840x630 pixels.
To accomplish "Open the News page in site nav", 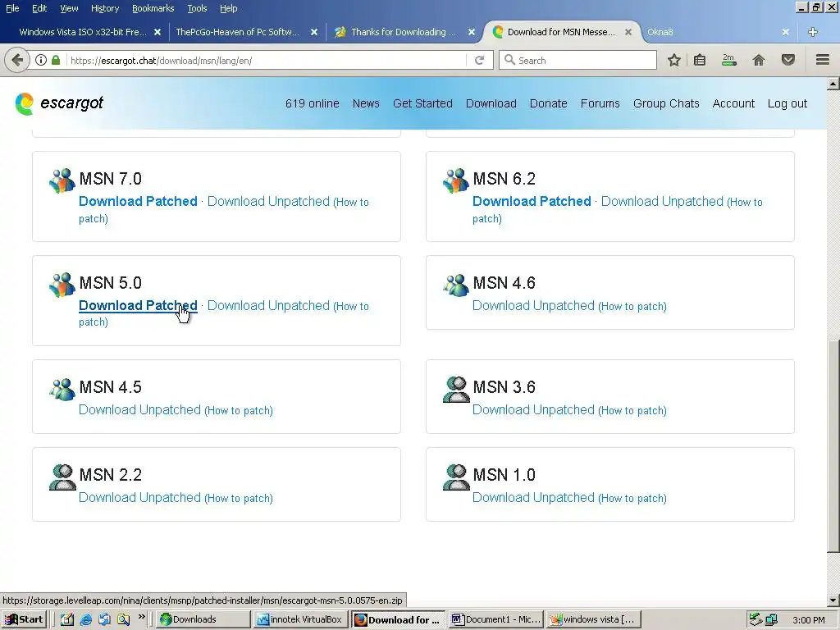I will tap(366, 103).
